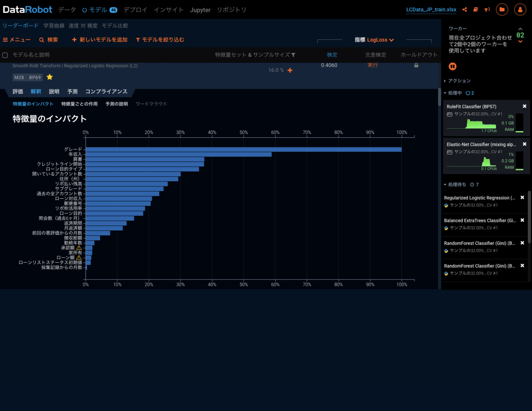
Task: Collapse the 処理中 section
Action: (453, 93)
